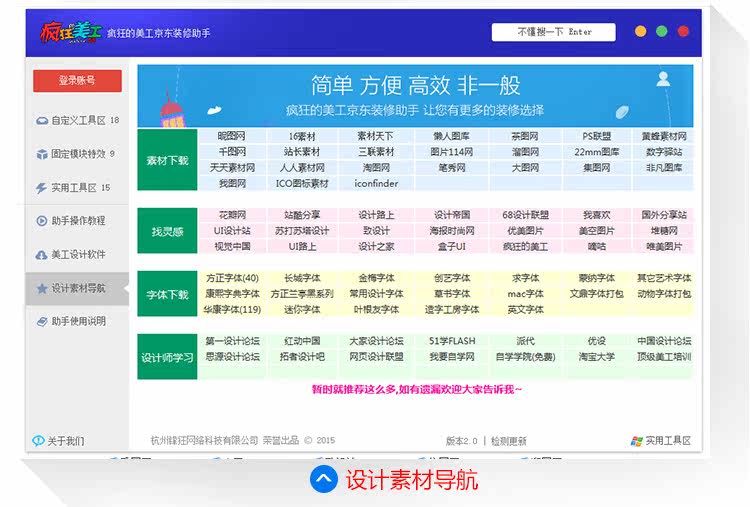Click 检测更新 in the footer

(509, 441)
